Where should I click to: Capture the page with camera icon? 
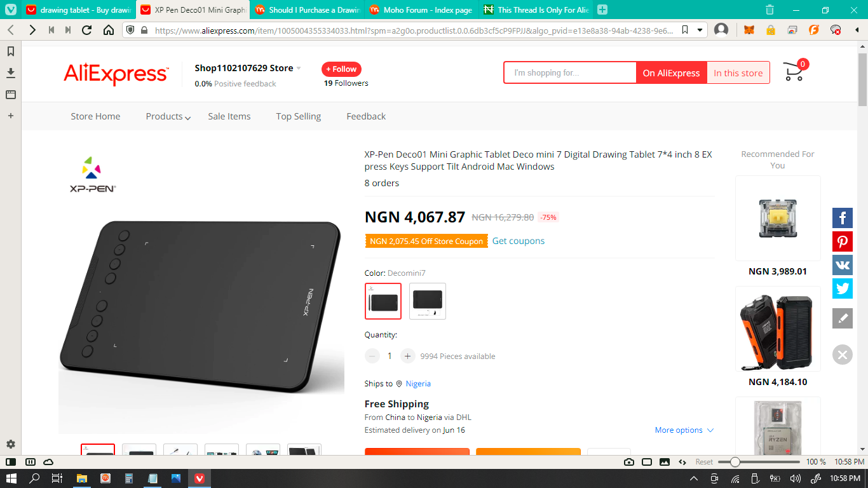[x=628, y=462]
